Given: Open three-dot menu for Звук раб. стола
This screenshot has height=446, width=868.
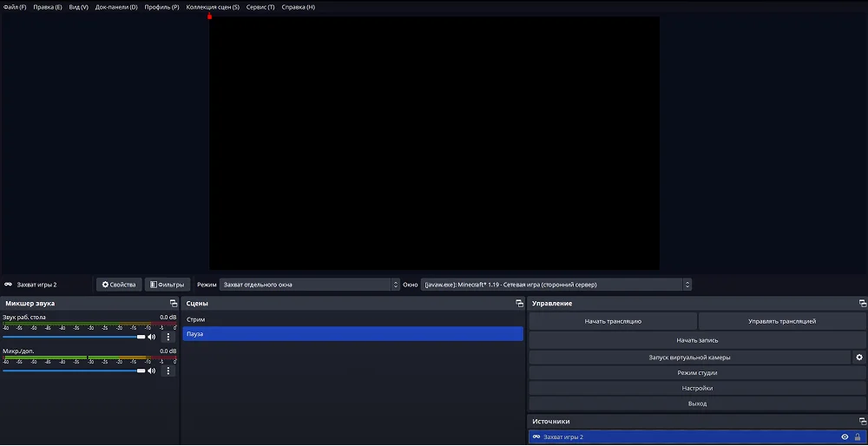Looking at the screenshot, I should 168,337.
